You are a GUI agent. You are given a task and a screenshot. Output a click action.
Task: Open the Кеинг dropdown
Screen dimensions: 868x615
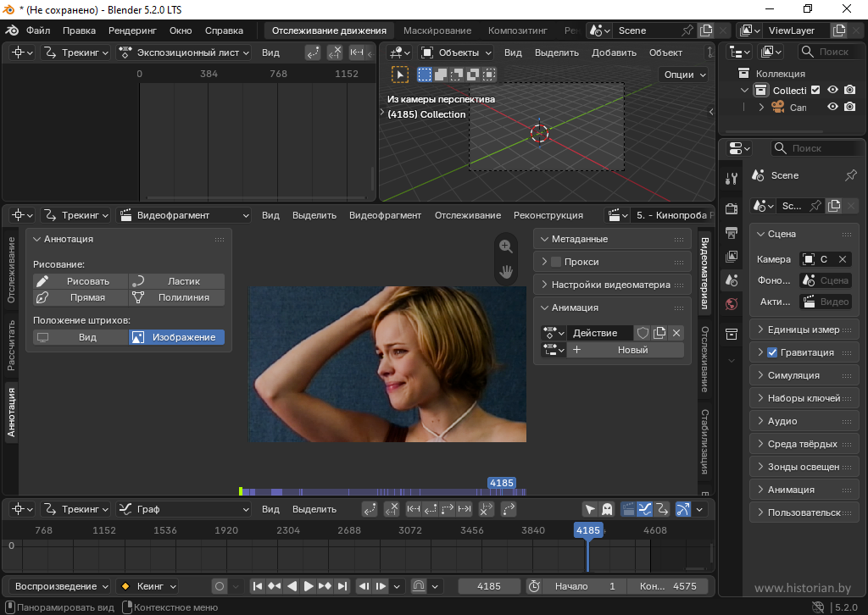(x=147, y=586)
